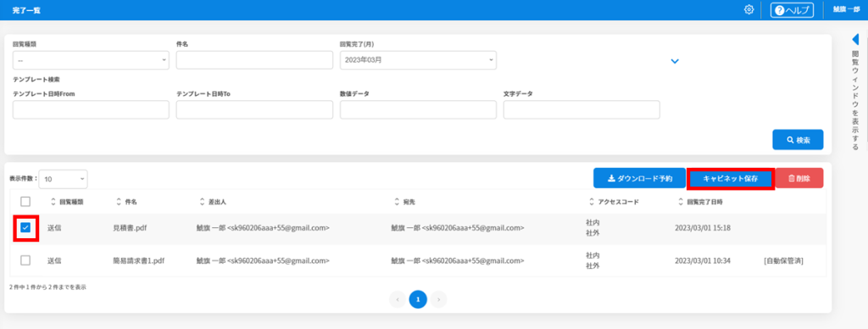Click the 完了一覧 page title
The image size is (868, 329).
tap(26, 10)
